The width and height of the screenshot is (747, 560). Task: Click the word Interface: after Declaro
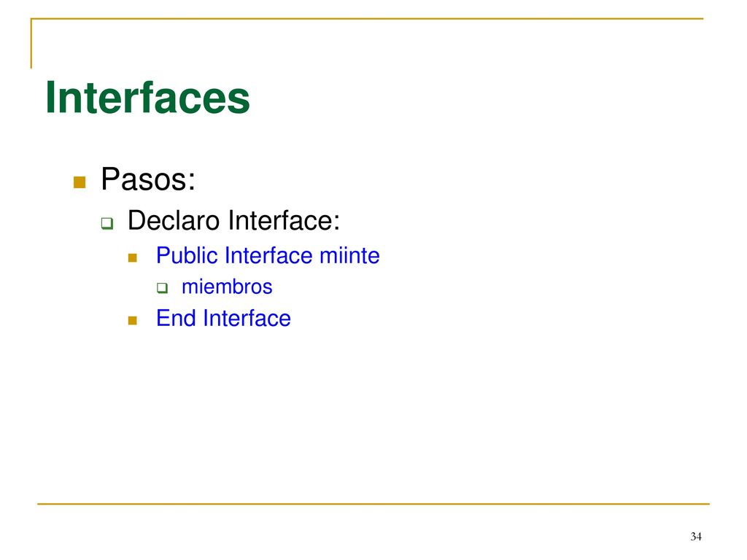(x=284, y=220)
